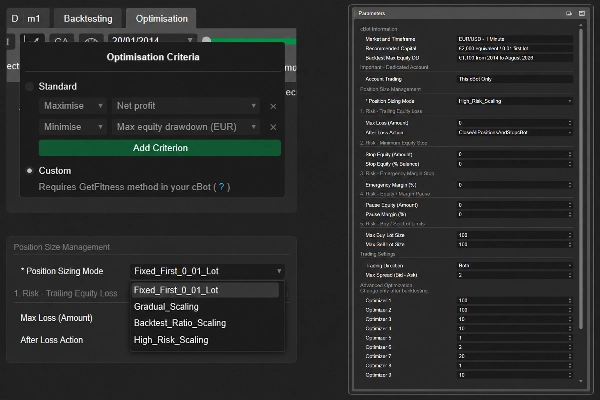
Task: Adjust the Optimizer 3 stepper
Action: pyautogui.click(x=570, y=319)
